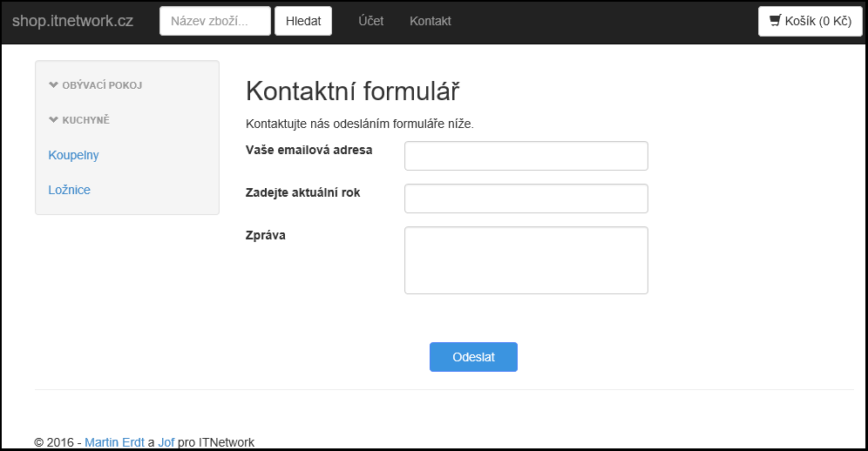
Task: Expand the Kuchyně category
Action: pyautogui.click(x=79, y=120)
